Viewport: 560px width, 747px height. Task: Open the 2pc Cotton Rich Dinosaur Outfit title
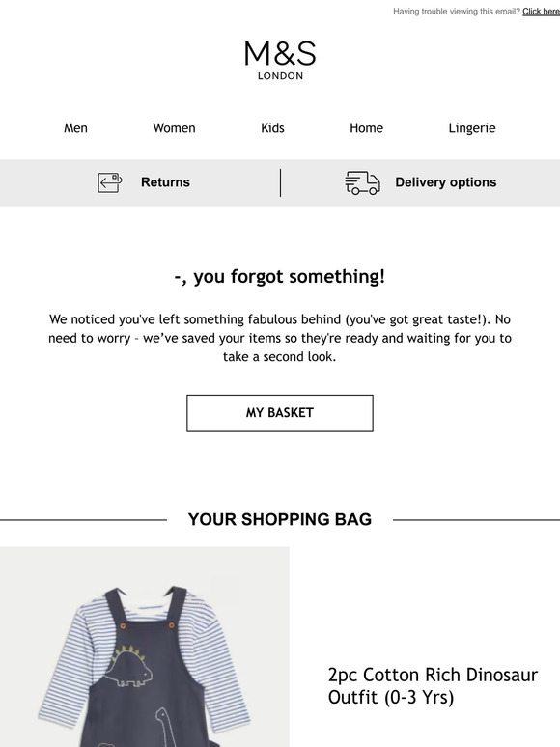tap(433, 686)
